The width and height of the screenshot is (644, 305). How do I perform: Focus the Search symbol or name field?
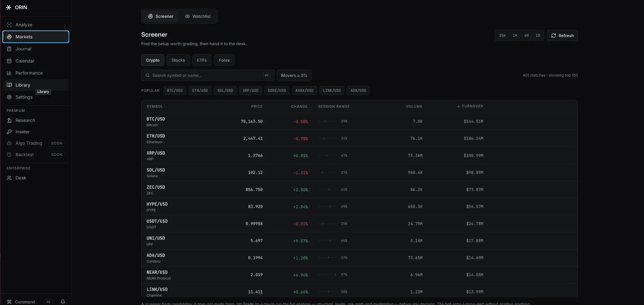pos(208,75)
